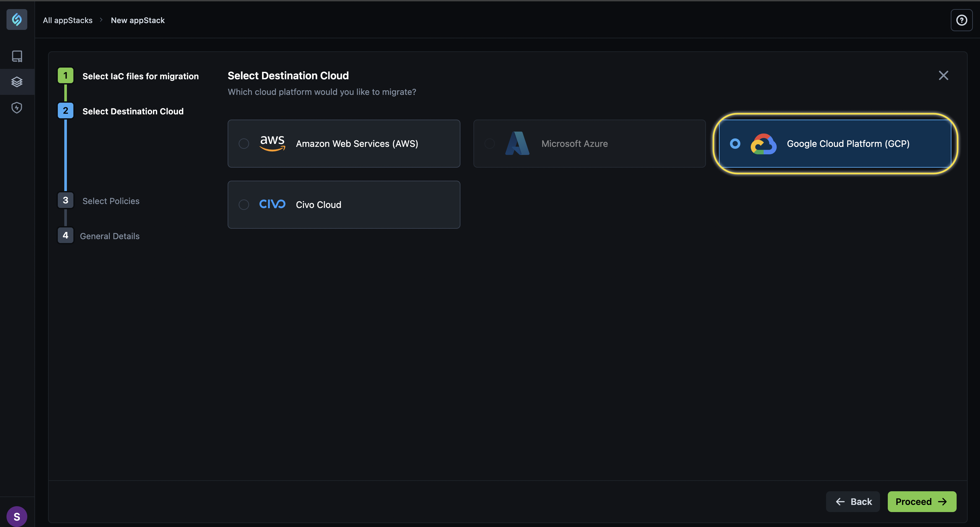Close the New appStack wizard

click(943, 75)
